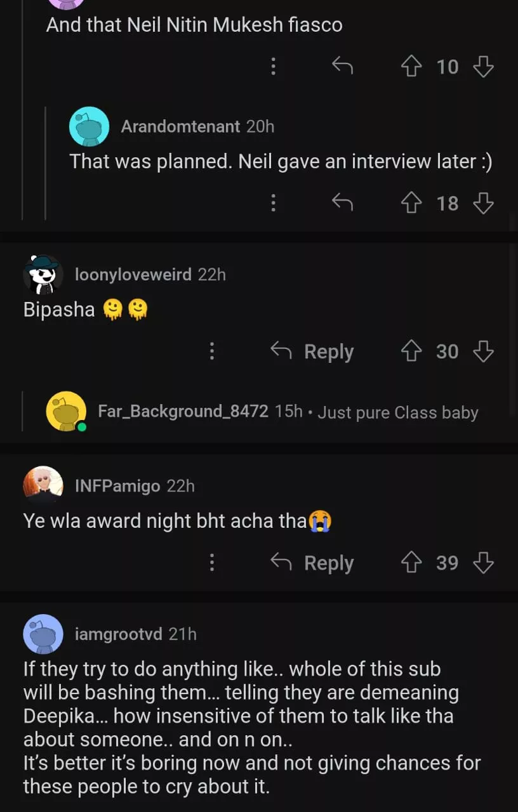Upvote INFPamigo's award night comment
Image resolution: width=518 pixels, height=812 pixels.
tap(412, 563)
